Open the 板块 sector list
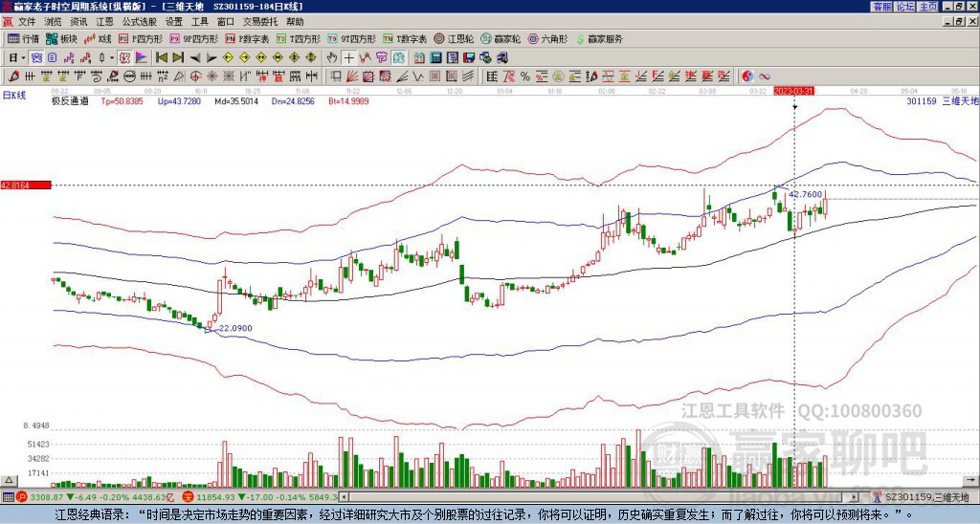 point(61,38)
